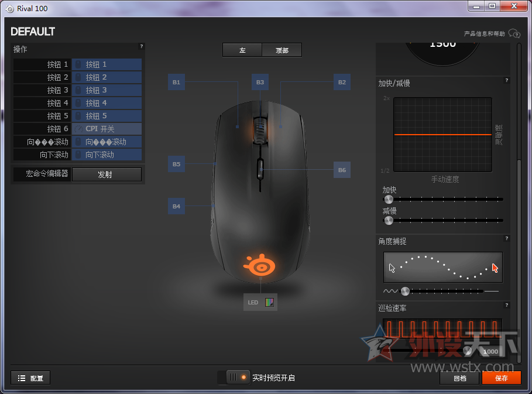The width and height of the screenshot is (532, 394).
Task: Click the 角度捕捉 angle snapping slider handle
Action: click(405, 291)
